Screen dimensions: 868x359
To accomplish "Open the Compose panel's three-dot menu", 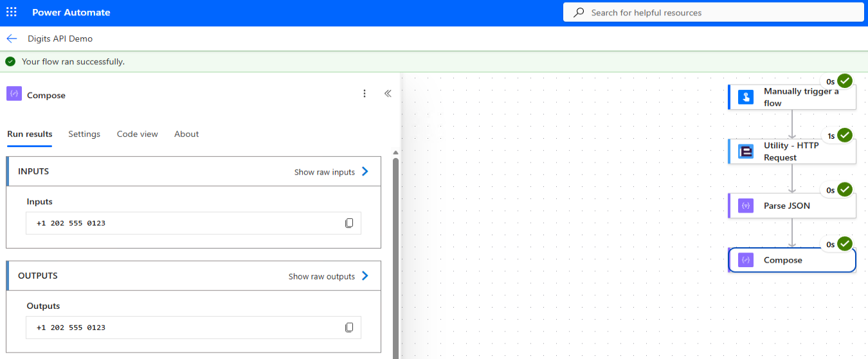I will (x=365, y=94).
